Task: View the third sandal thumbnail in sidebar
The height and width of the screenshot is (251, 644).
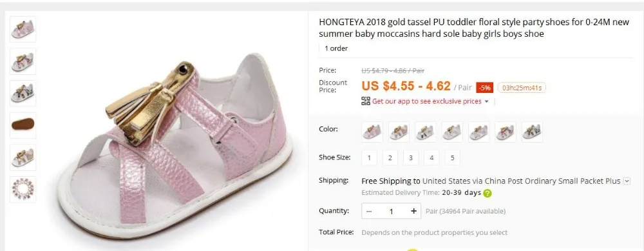Action: [x=23, y=94]
